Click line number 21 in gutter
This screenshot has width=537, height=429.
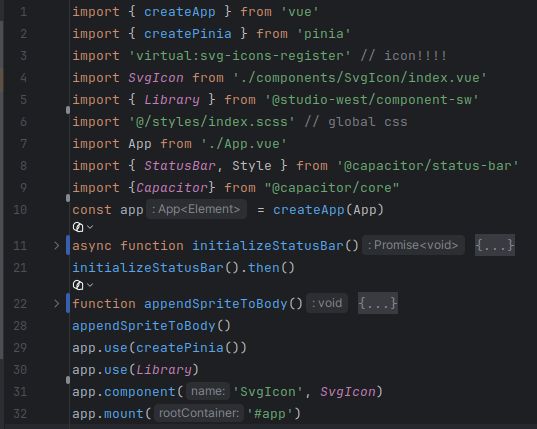tap(20, 268)
